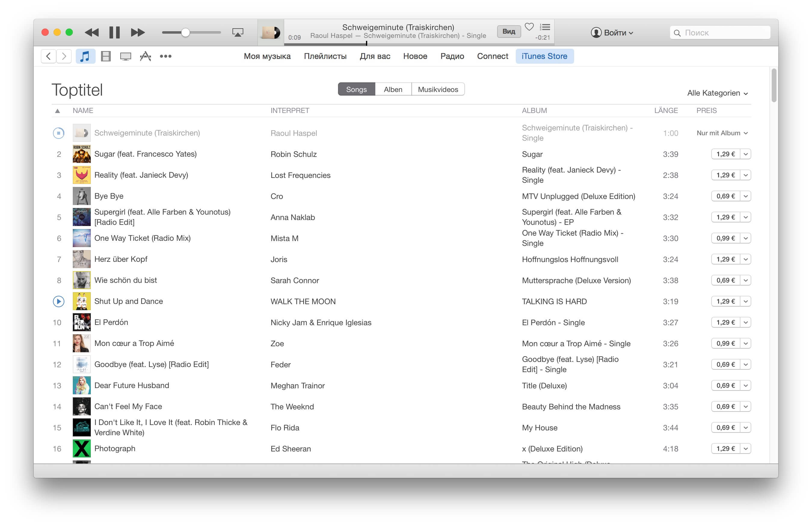This screenshot has width=812, height=526.
Task: Open buy options arrow for Bye Bye
Action: tap(746, 196)
